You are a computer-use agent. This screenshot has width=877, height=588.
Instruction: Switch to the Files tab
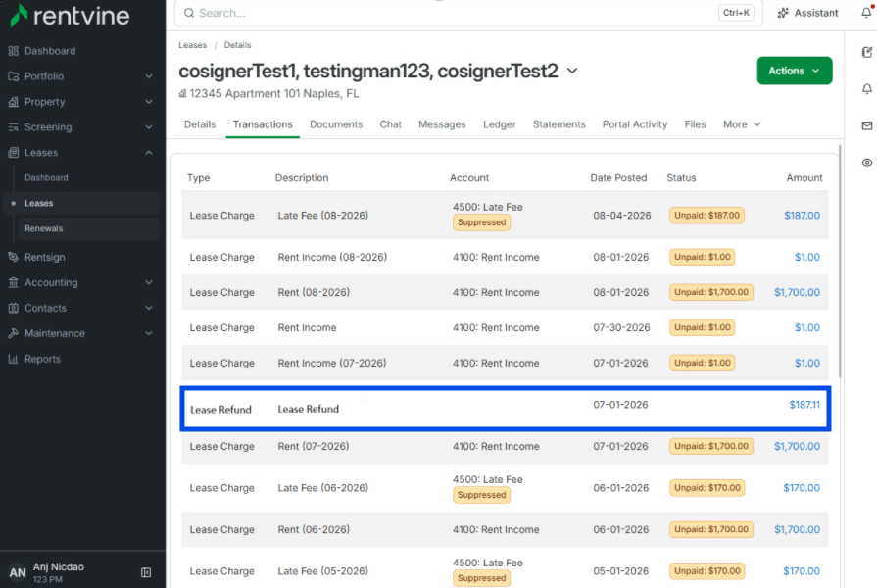(695, 124)
